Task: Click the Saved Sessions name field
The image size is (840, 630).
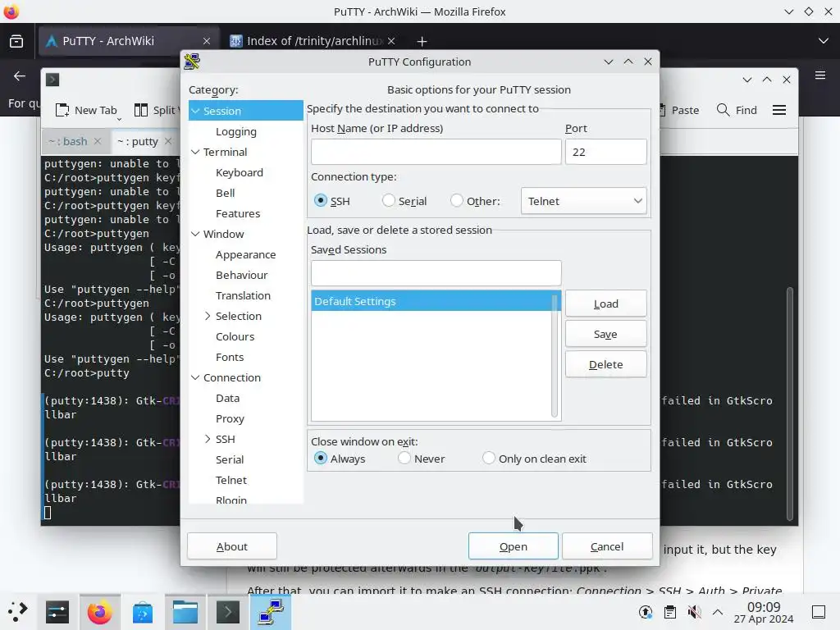Action: [436, 273]
